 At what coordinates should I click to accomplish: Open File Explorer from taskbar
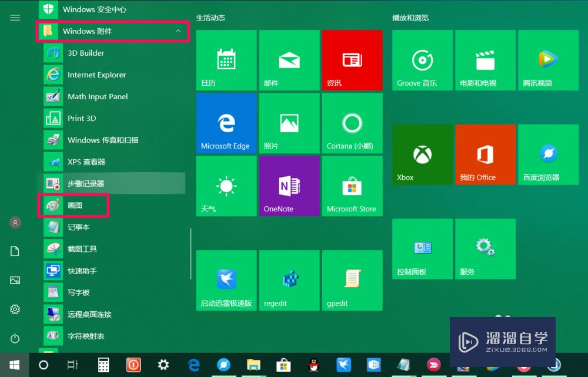[x=253, y=365]
